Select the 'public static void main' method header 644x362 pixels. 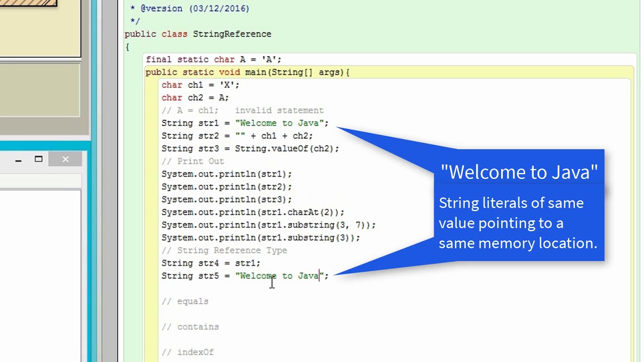(248, 72)
